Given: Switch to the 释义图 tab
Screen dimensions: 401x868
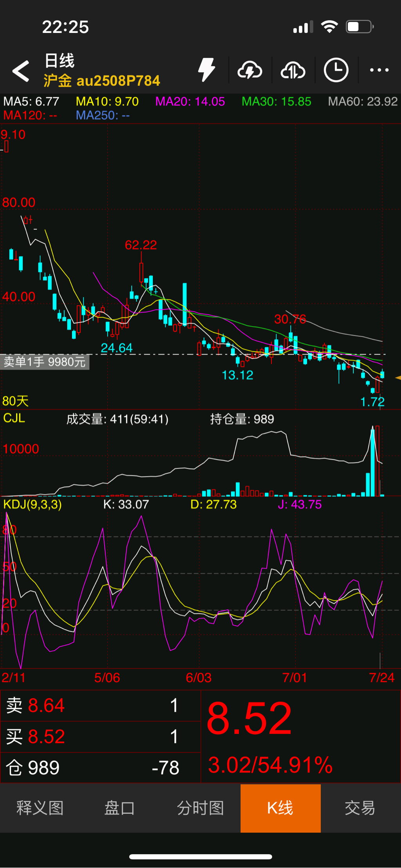Looking at the screenshot, I should tap(40, 808).
